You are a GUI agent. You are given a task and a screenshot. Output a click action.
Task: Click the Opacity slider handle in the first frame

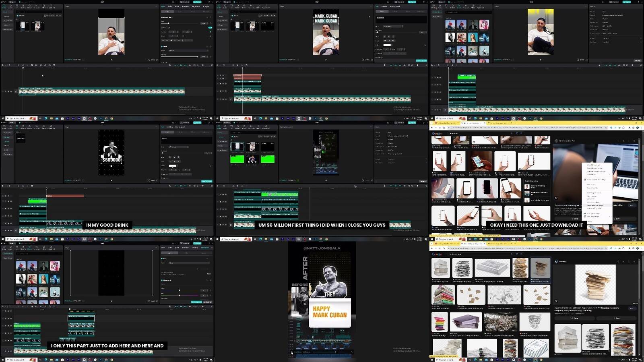[x=198, y=57]
